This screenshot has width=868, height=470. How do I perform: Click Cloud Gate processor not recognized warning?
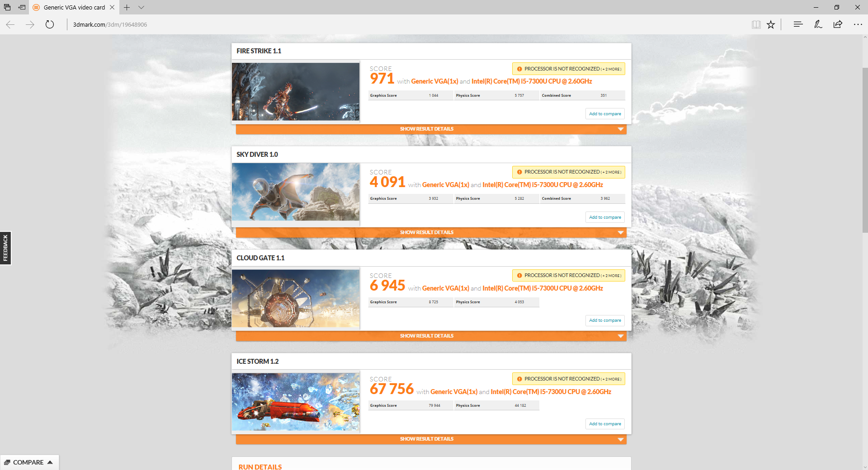pos(569,275)
